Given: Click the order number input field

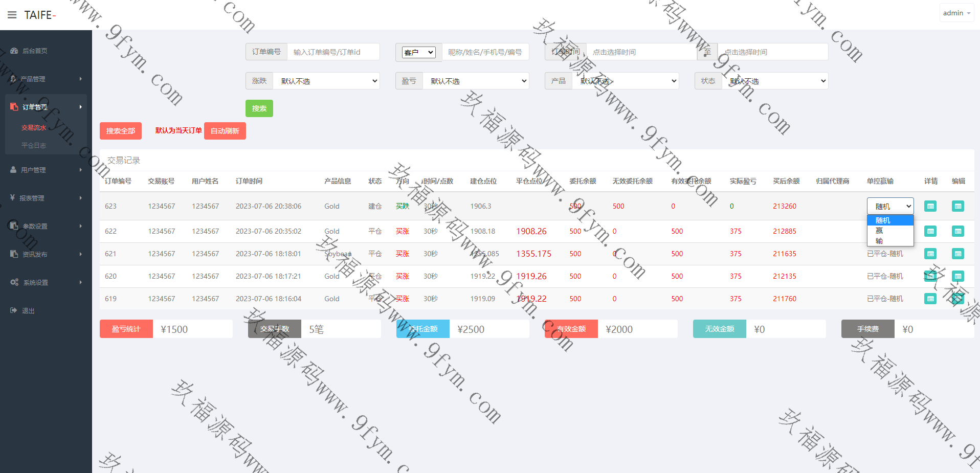Looking at the screenshot, I should (x=333, y=52).
